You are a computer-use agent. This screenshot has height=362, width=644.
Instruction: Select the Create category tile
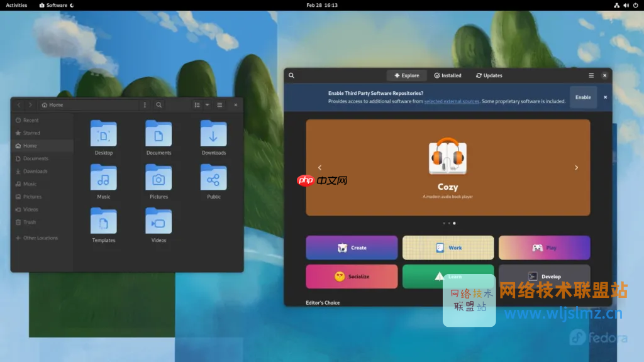tap(352, 248)
